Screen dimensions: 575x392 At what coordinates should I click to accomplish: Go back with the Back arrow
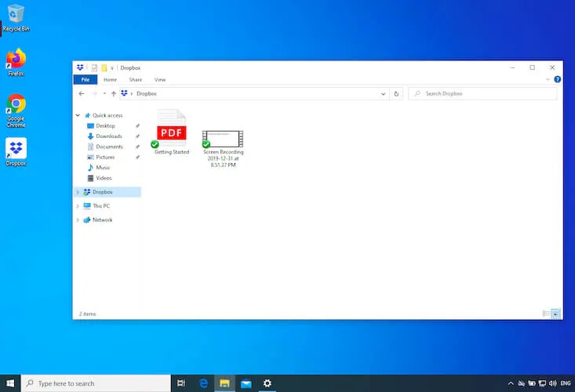click(x=82, y=93)
